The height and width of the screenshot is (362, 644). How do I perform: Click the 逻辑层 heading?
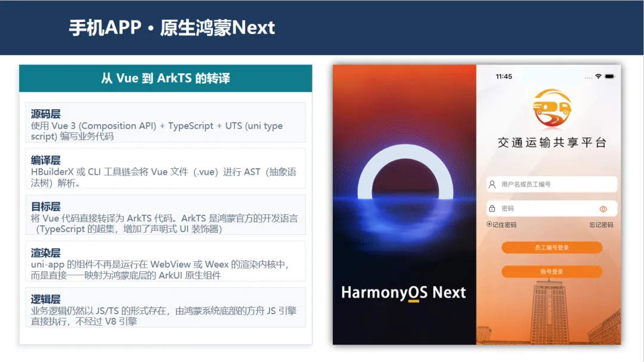(x=45, y=299)
